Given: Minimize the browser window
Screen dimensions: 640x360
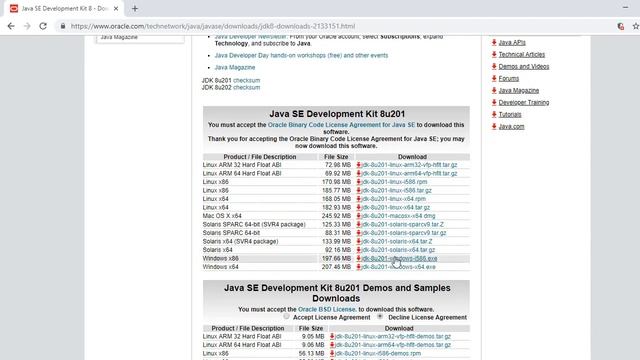Looking at the screenshot, I should (x=625, y=7).
